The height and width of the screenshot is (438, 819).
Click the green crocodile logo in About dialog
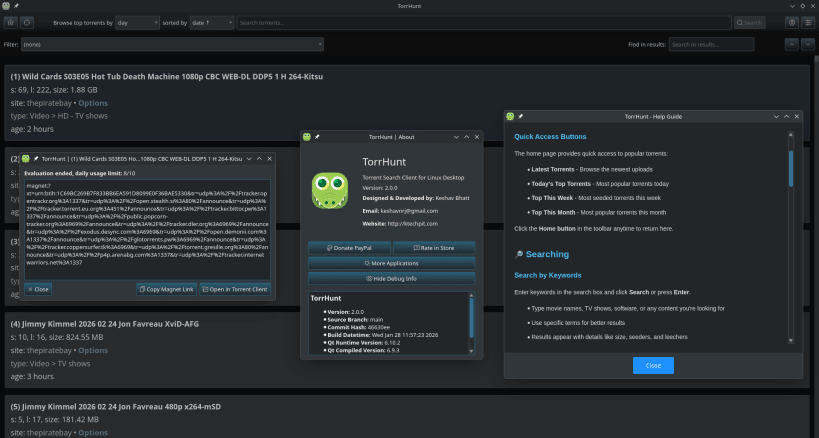point(330,191)
